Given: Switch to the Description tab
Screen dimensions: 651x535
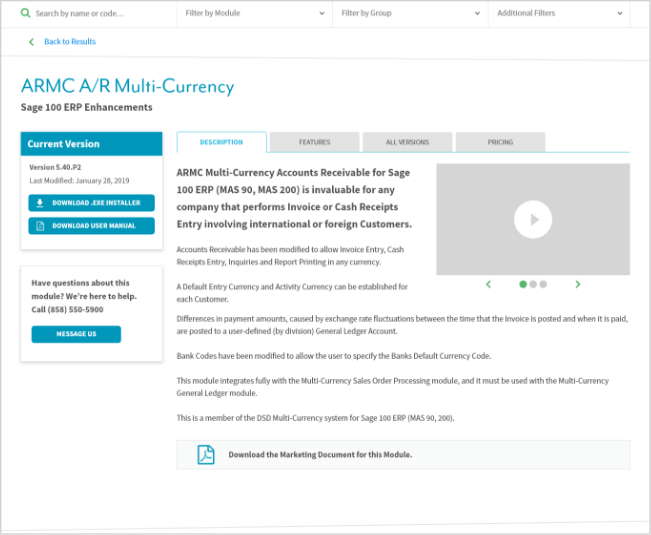Looking at the screenshot, I should point(222,142).
